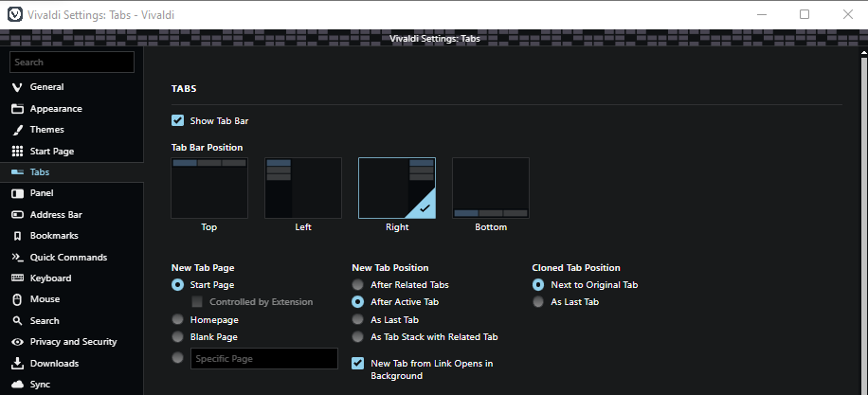868x395 pixels.
Task: Select As Last Tab under Cloned Tab Position
Action: (x=538, y=302)
